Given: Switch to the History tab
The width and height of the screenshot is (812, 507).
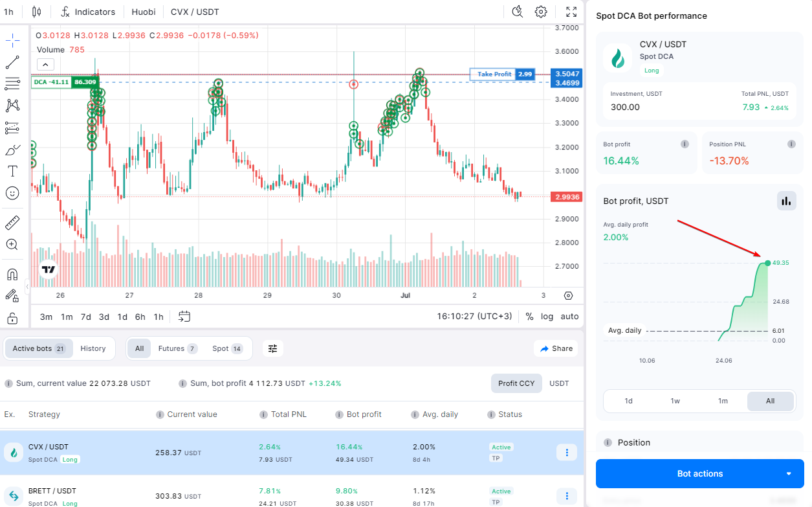Looking at the screenshot, I should (93, 348).
